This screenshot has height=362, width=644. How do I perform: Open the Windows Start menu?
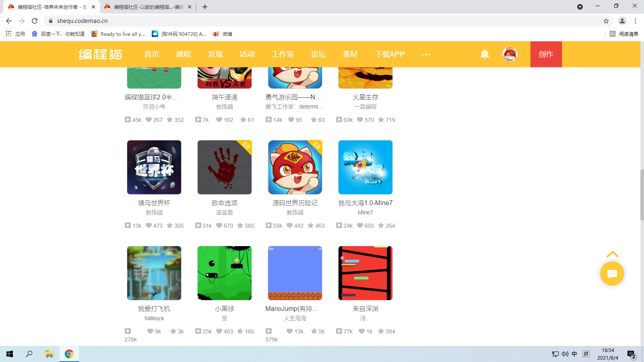pyautogui.click(x=10, y=354)
